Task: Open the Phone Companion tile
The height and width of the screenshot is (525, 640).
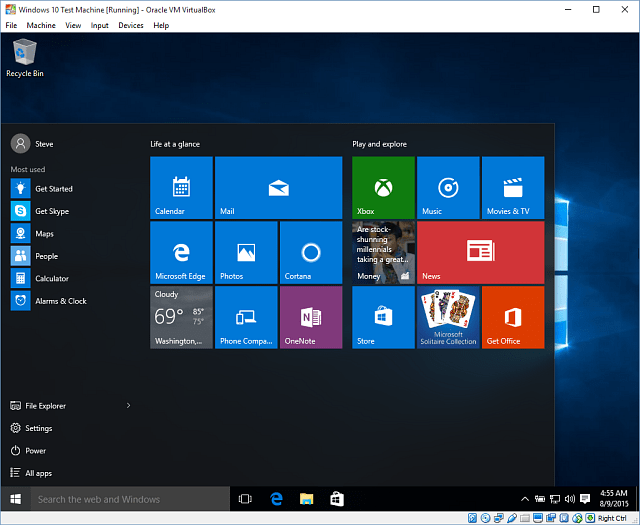Action: click(x=246, y=317)
